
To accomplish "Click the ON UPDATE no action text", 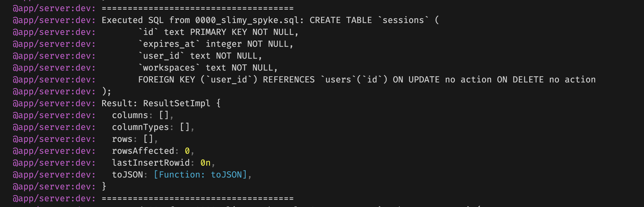I will click(442, 80).
